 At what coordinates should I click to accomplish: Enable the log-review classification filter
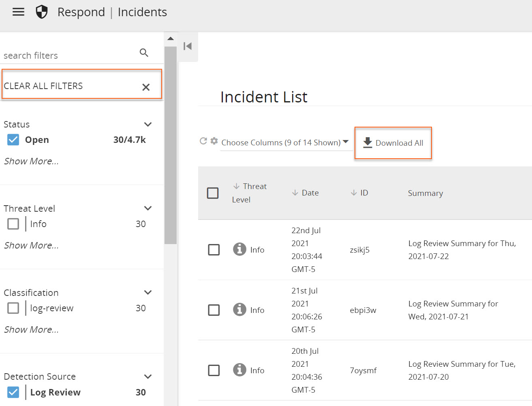pyautogui.click(x=13, y=308)
